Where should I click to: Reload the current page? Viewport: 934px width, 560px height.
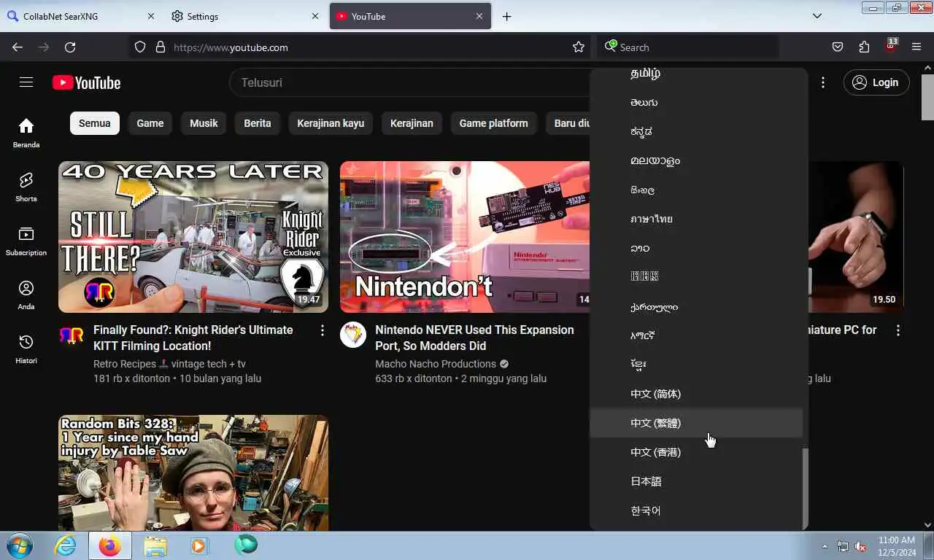coord(70,47)
